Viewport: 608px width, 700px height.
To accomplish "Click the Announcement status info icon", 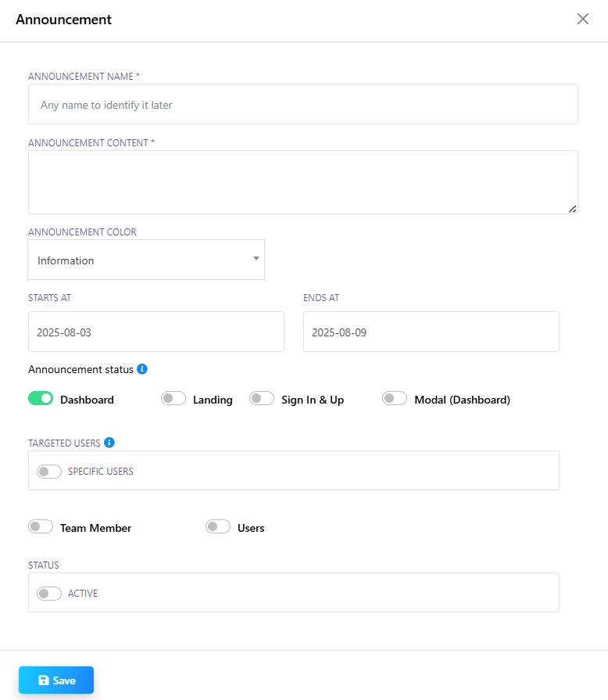I will (142, 368).
